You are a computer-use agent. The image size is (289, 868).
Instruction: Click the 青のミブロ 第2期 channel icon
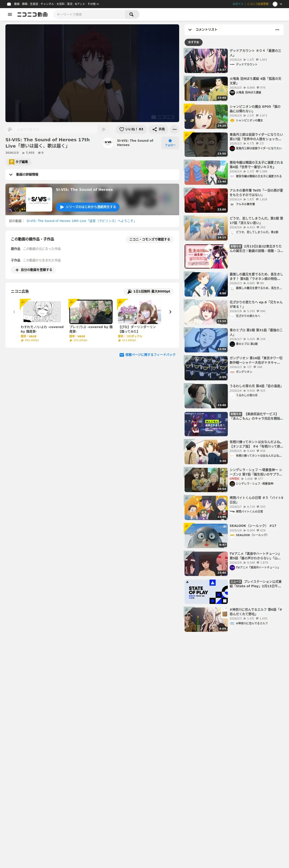click(x=232, y=344)
